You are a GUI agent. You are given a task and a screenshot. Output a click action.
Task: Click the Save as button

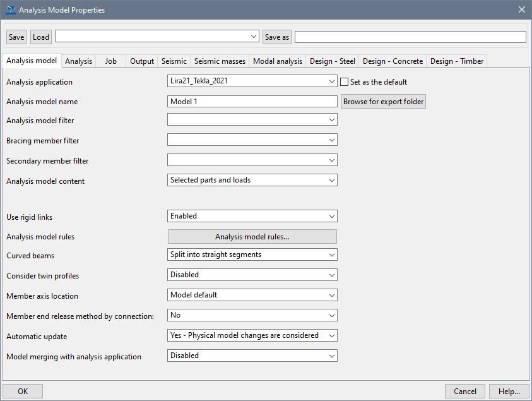point(277,37)
